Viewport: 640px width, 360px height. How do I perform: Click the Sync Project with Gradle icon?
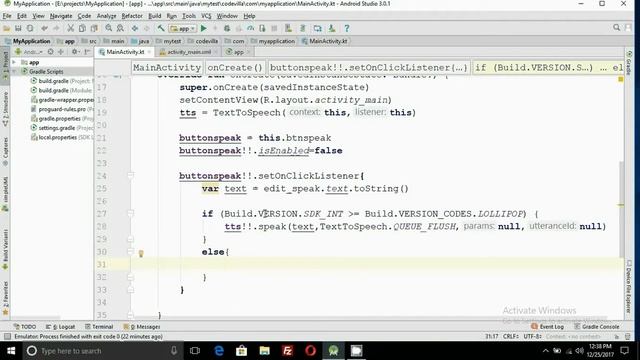303,29
